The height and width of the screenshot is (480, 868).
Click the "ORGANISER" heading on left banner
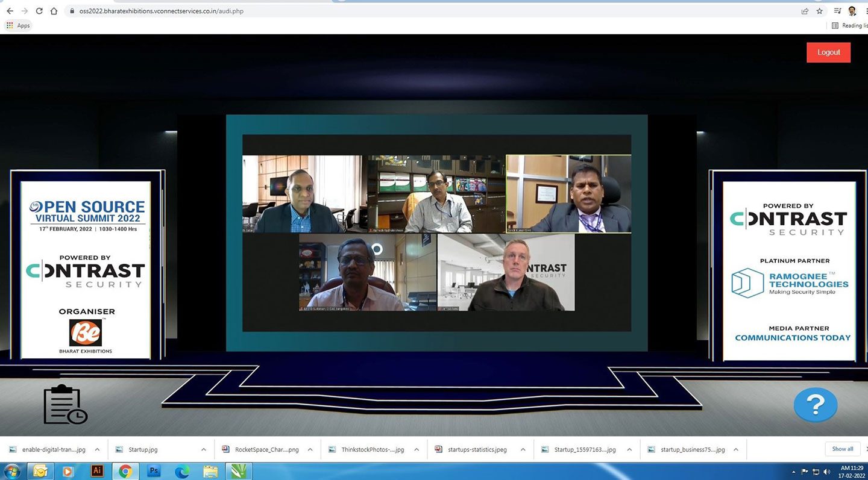click(x=87, y=311)
